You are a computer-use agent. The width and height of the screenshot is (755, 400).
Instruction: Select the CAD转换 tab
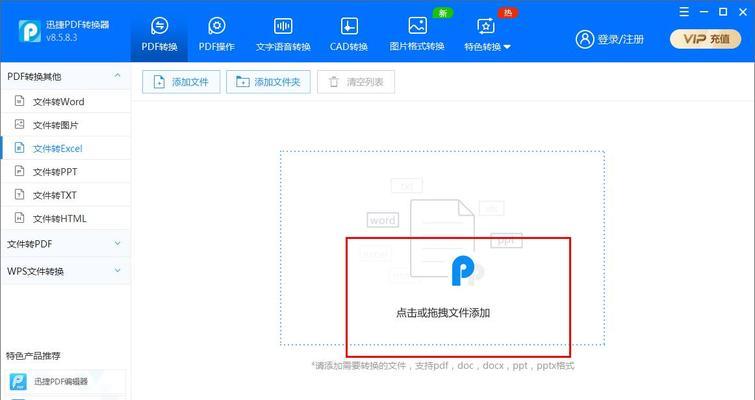(x=349, y=34)
